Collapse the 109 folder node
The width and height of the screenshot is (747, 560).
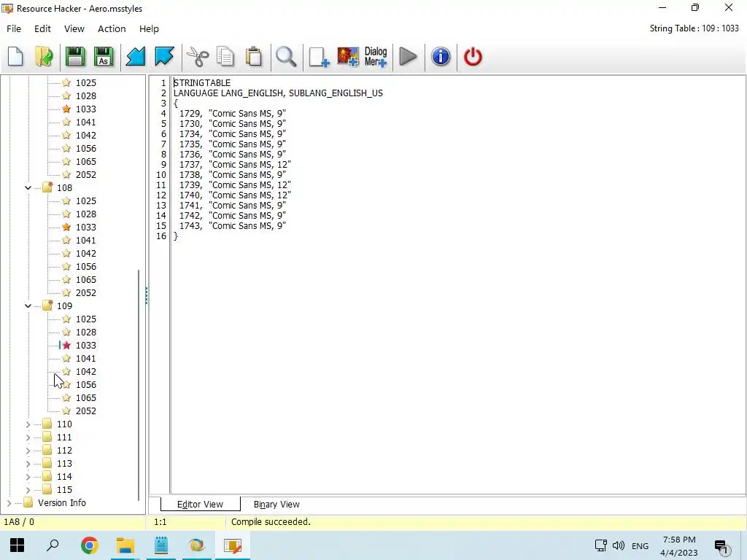(x=28, y=306)
